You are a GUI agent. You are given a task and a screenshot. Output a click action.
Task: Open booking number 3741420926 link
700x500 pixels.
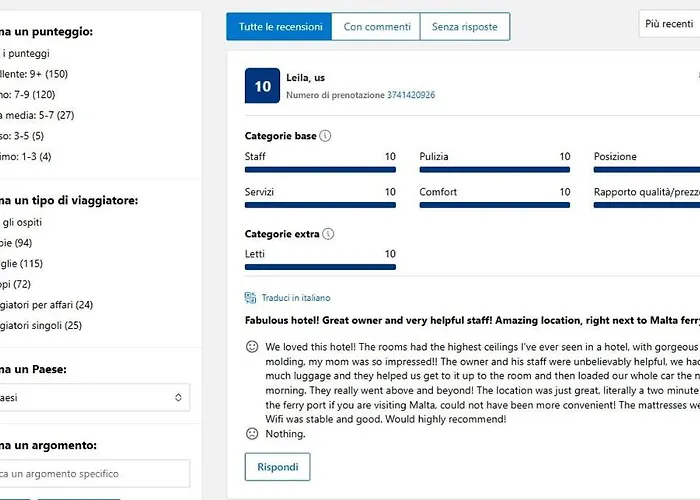click(x=411, y=95)
